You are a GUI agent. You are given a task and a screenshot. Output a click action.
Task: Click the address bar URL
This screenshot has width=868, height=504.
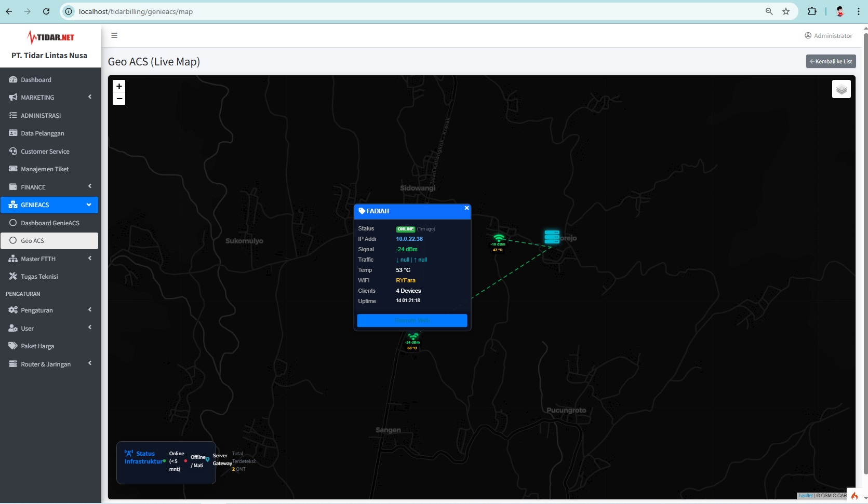(136, 11)
